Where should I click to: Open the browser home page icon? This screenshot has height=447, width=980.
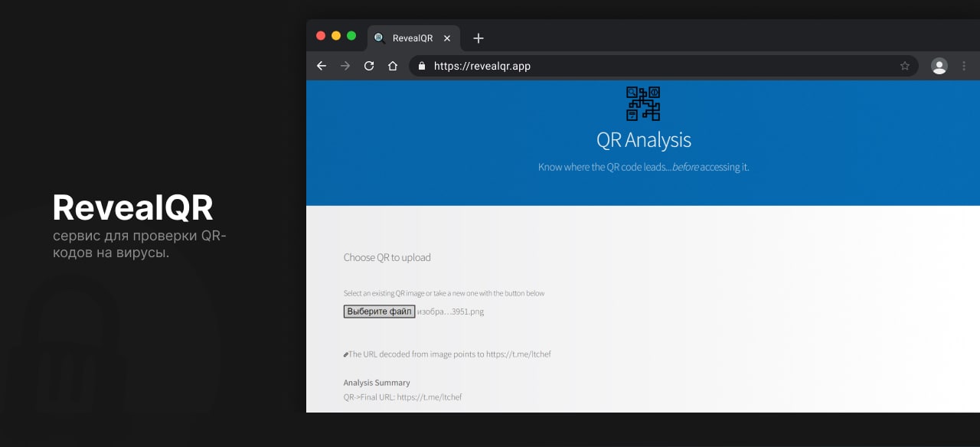393,66
